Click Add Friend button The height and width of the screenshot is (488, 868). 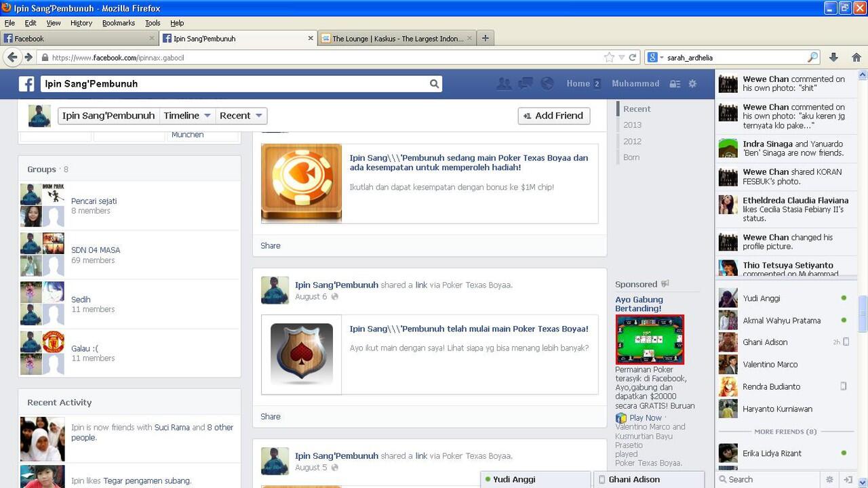pyautogui.click(x=554, y=116)
